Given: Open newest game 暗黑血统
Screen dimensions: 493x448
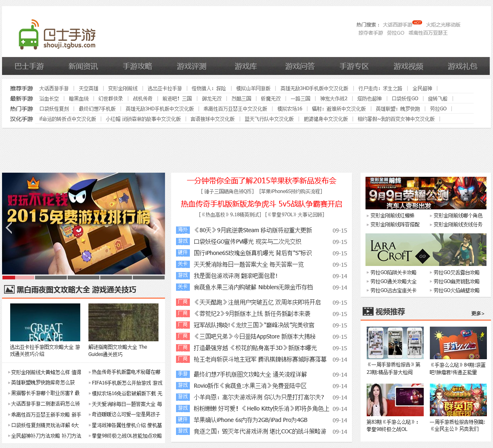Looking at the screenshot, I should [79, 99].
